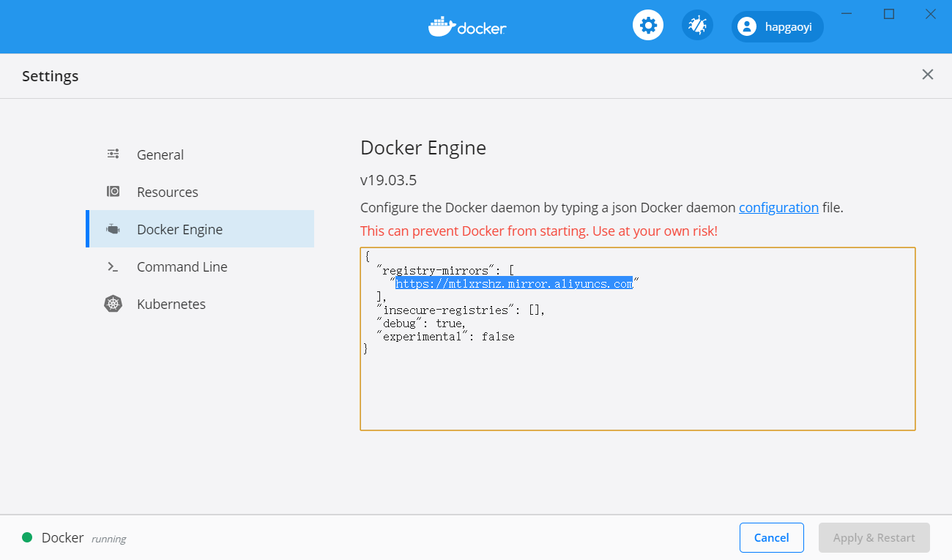Open the hapgaoyi account menu
Image resolution: width=952 pixels, height=560 pixels.
point(778,26)
